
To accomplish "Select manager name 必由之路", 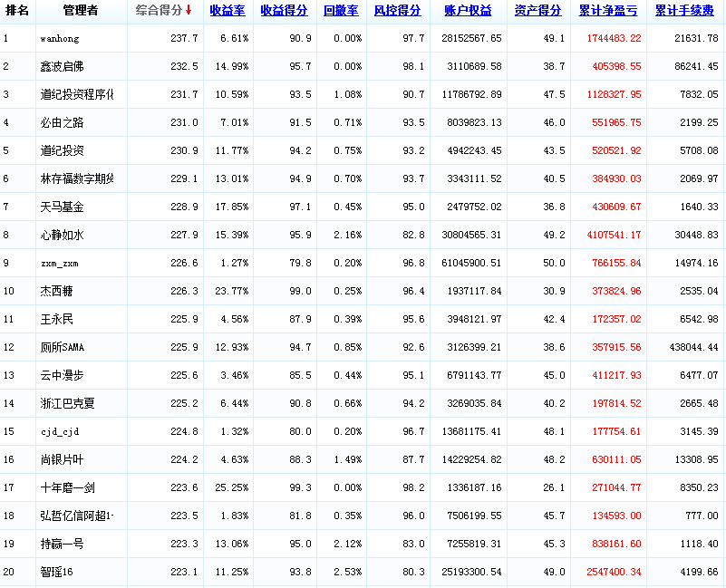I will (x=62, y=122).
